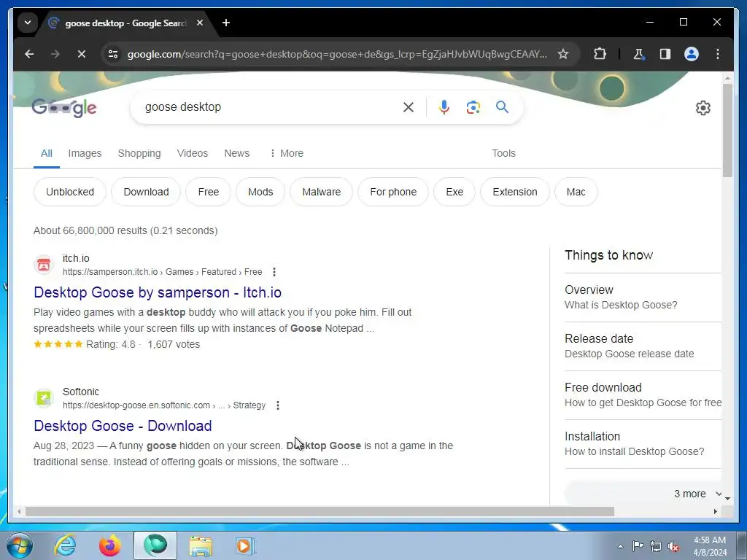
Task: Open the Chrome three-dot menu
Action: click(718, 54)
